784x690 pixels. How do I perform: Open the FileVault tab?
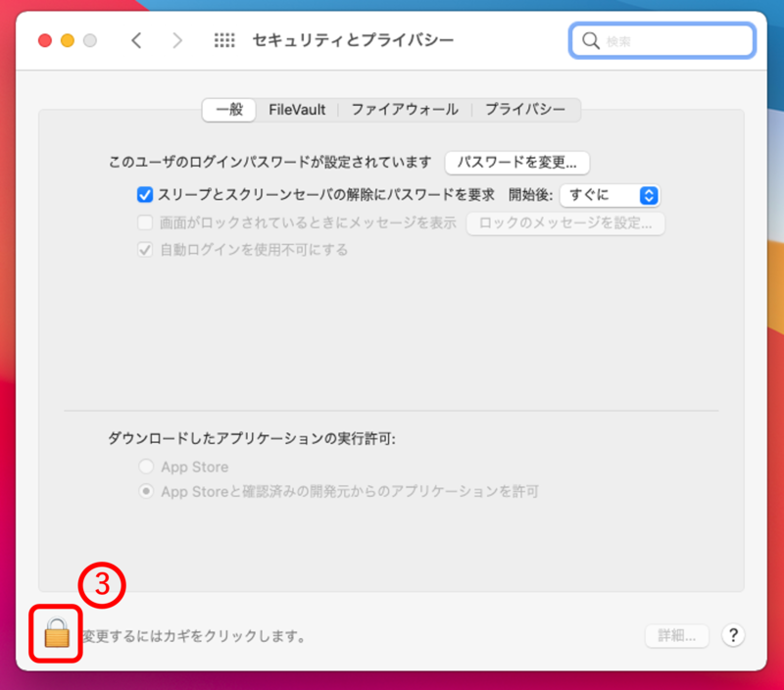click(297, 110)
